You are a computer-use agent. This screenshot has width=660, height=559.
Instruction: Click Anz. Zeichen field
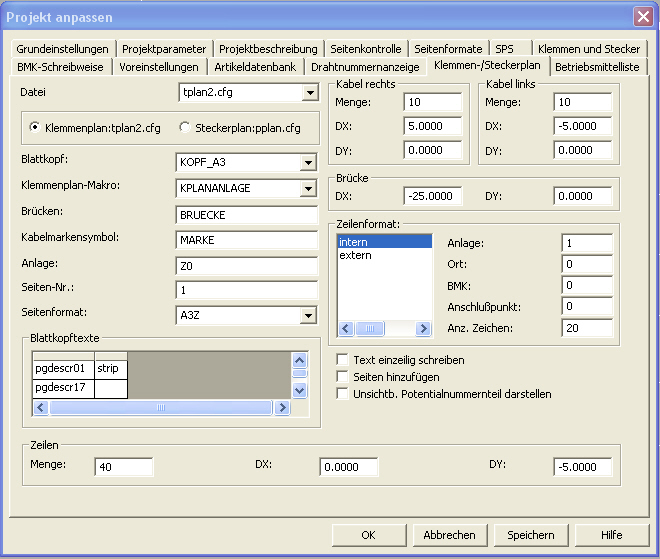coord(587,328)
